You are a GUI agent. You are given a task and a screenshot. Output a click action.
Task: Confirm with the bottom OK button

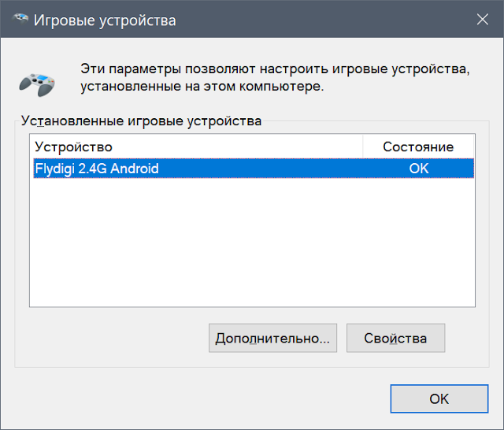pos(439,398)
